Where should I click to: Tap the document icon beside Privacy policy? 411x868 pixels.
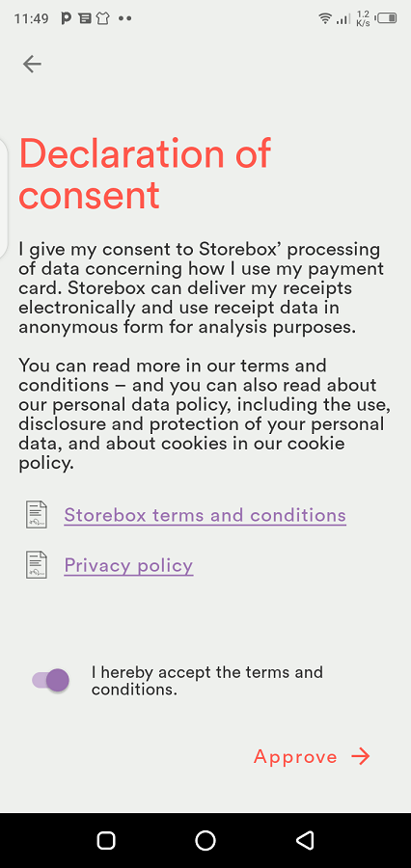[x=37, y=564]
